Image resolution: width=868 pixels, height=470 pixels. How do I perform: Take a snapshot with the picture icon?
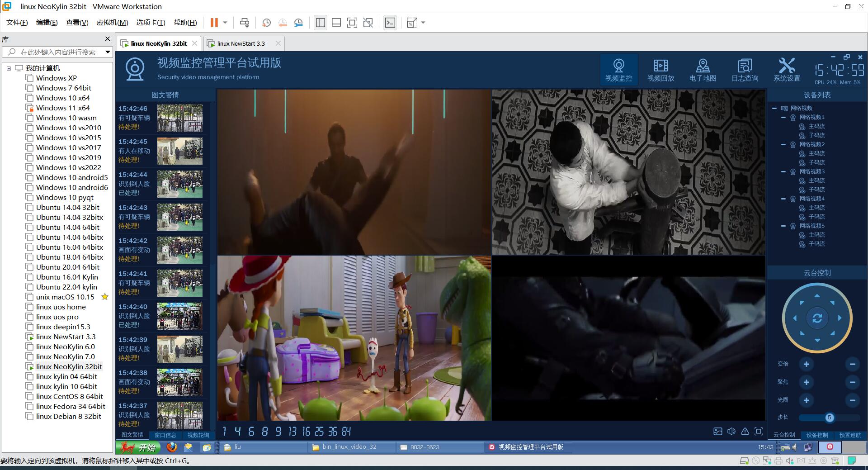[718, 432]
